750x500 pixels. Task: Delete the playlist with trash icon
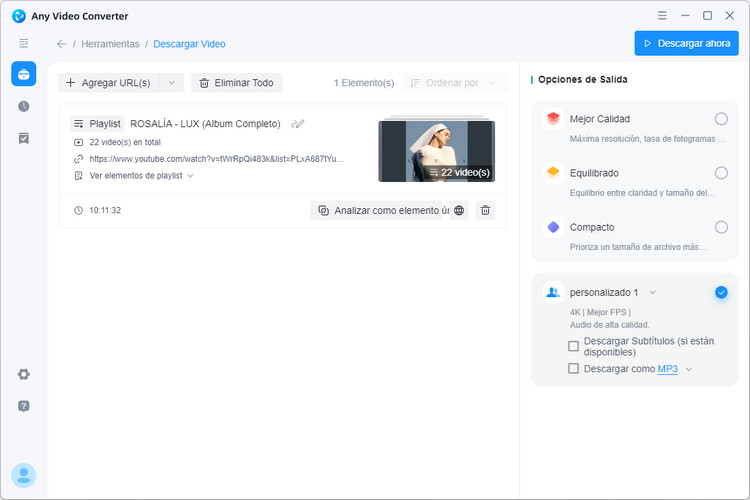point(485,210)
